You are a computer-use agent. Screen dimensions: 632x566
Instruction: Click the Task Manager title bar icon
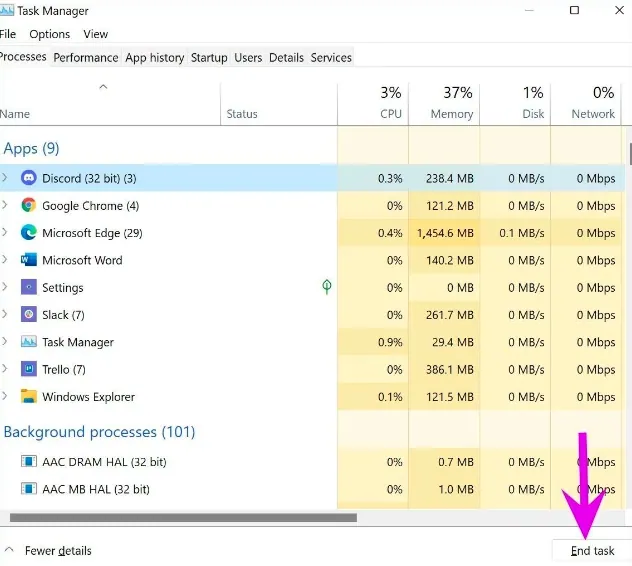click(7, 10)
